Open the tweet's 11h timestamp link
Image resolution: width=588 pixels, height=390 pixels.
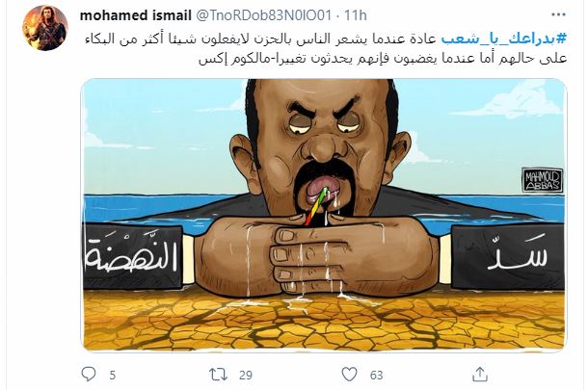click(355, 15)
